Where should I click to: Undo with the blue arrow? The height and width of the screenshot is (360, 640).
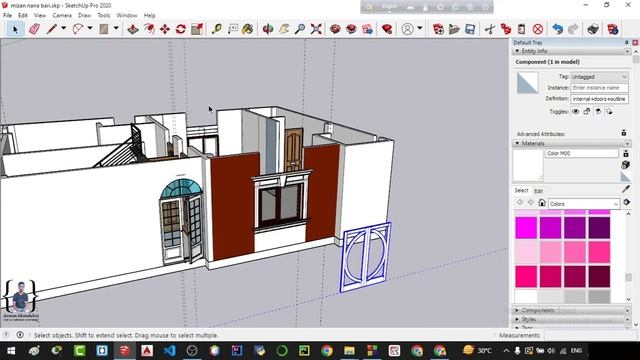558,29
